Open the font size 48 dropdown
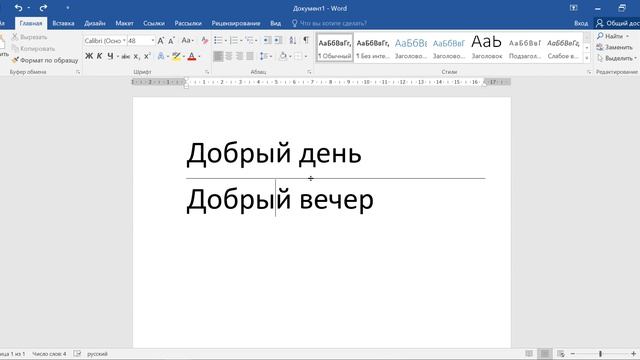640x360 pixels. pos(153,40)
